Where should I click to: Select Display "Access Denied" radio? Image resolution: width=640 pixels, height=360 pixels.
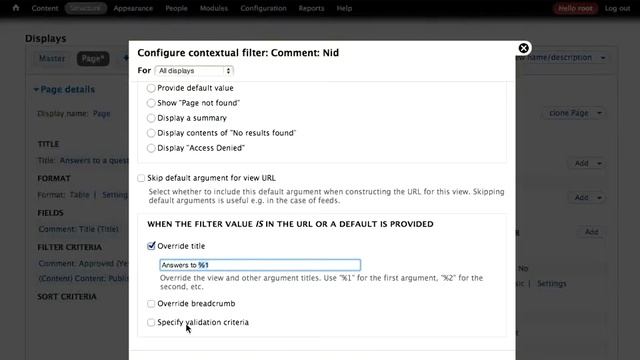click(x=151, y=148)
